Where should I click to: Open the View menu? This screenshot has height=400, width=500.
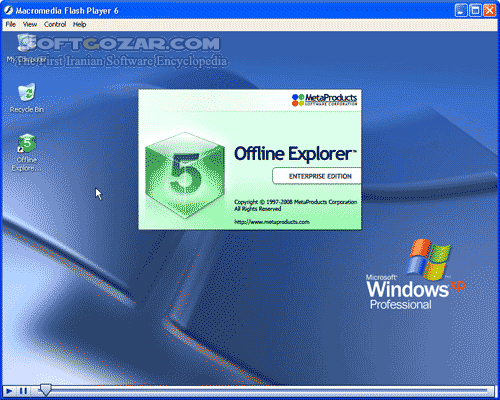click(x=30, y=24)
